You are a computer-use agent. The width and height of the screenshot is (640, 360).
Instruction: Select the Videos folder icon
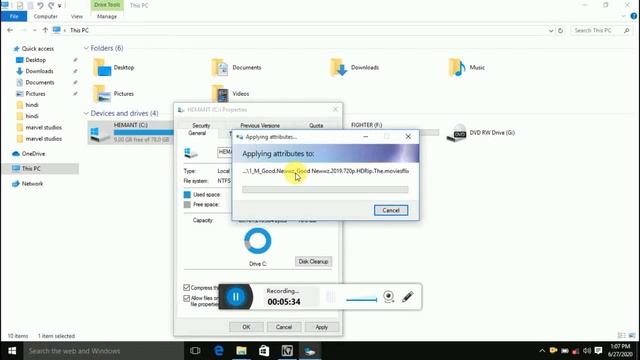(x=220, y=93)
